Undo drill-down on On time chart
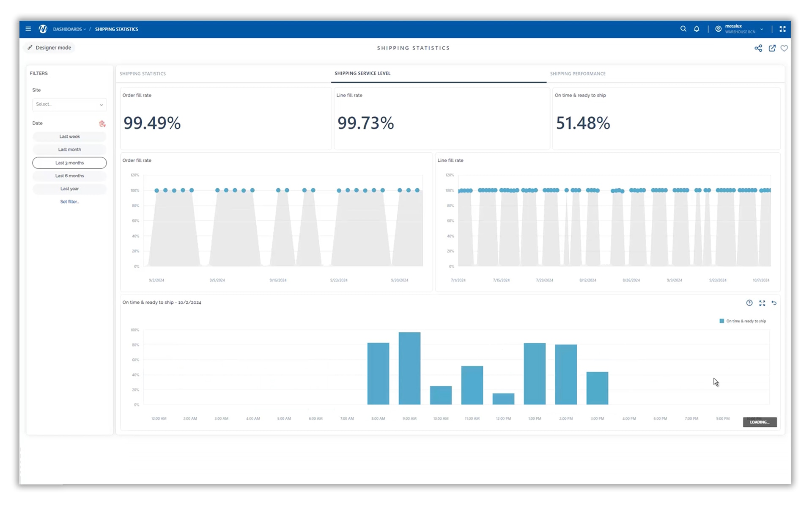Image resolution: width=812 pixels, height=506 pixels. (774, 303)
